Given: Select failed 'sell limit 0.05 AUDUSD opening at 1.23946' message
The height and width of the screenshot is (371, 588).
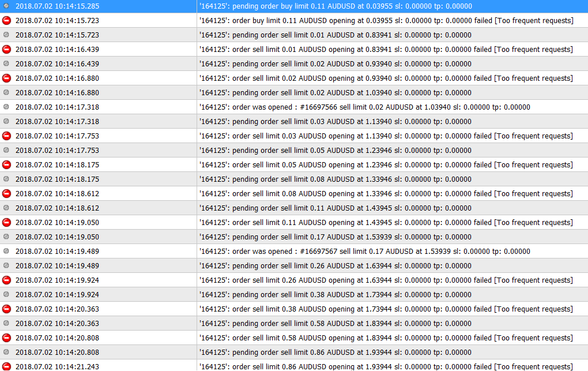Looking at the screenshot, I should pyautogui.click(x=386, y=165).
